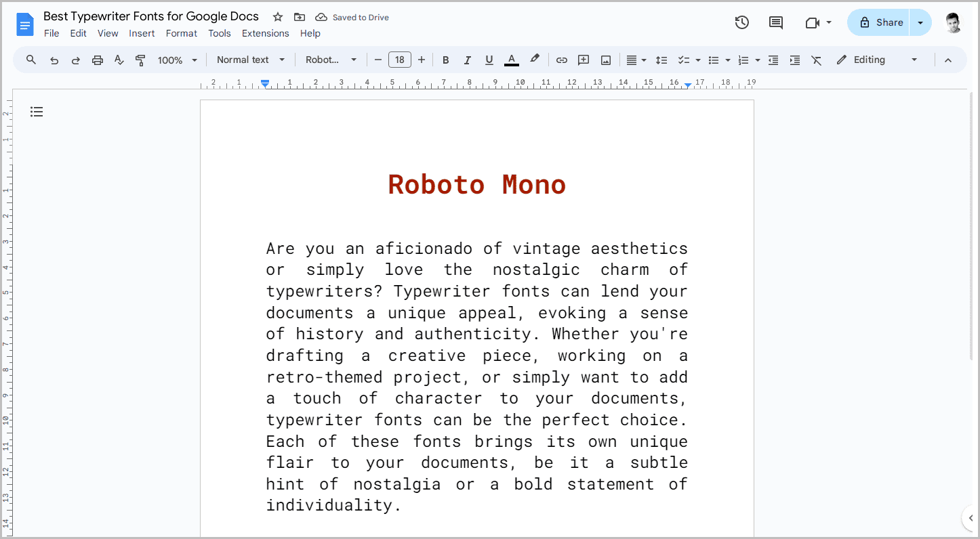Click the Saved to Drive status
980x539 pixels.
coord(352,17)
